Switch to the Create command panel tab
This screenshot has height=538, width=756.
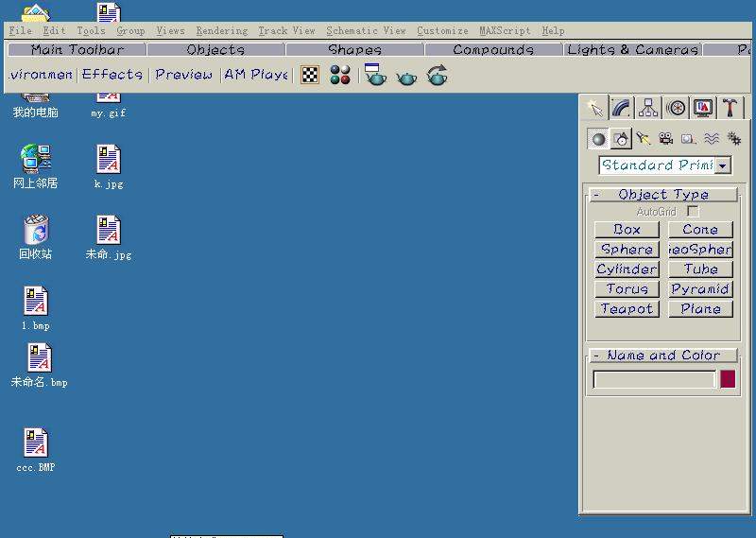tap(595, 108)
